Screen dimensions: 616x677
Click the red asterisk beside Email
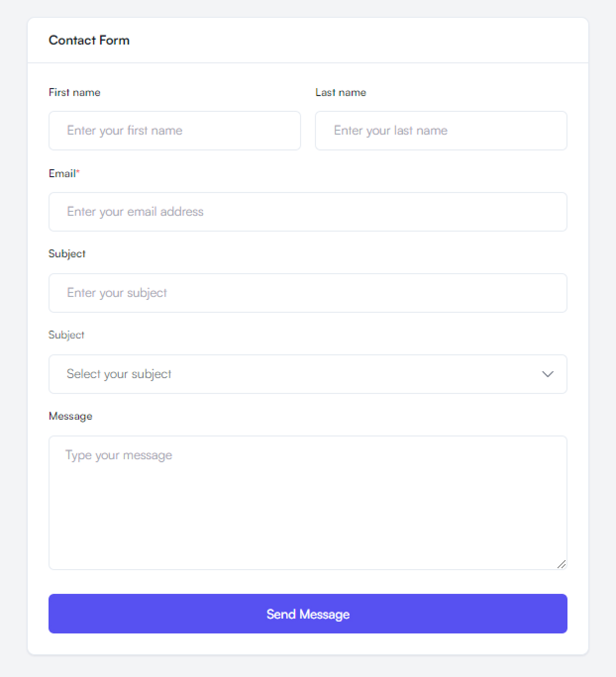point(78,171)
